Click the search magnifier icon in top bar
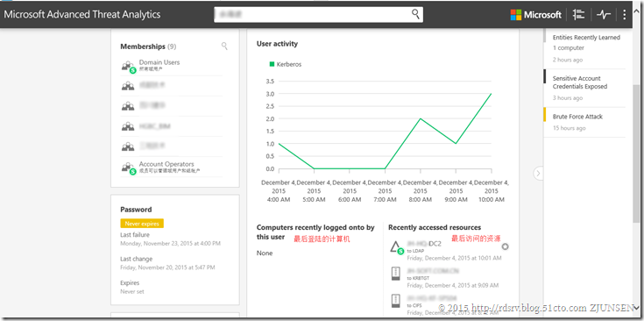This screenshot has width=644, height=321. 415,14
